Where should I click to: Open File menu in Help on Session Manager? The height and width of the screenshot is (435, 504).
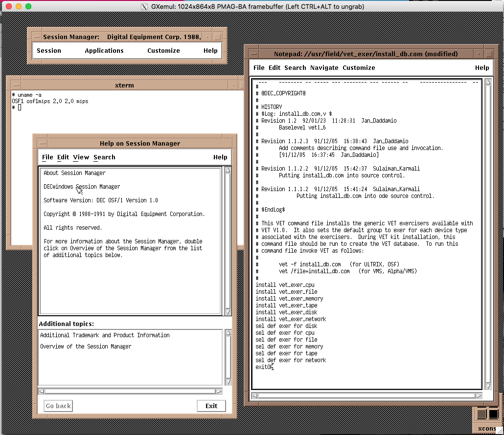coord(47,157)
